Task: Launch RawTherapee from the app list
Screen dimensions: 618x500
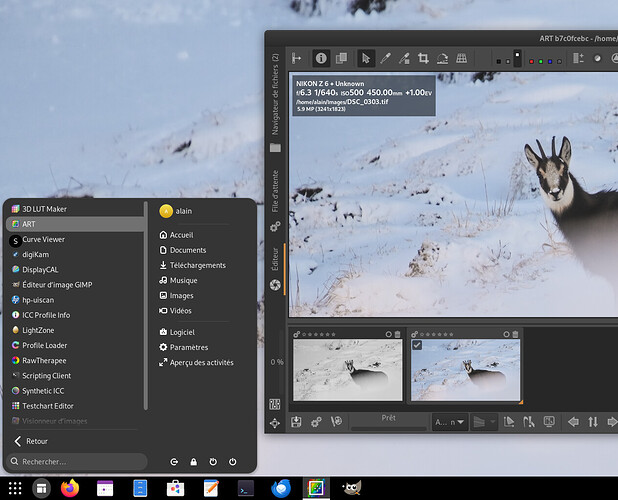Action: pyautogui.click(x=75, y=361)
